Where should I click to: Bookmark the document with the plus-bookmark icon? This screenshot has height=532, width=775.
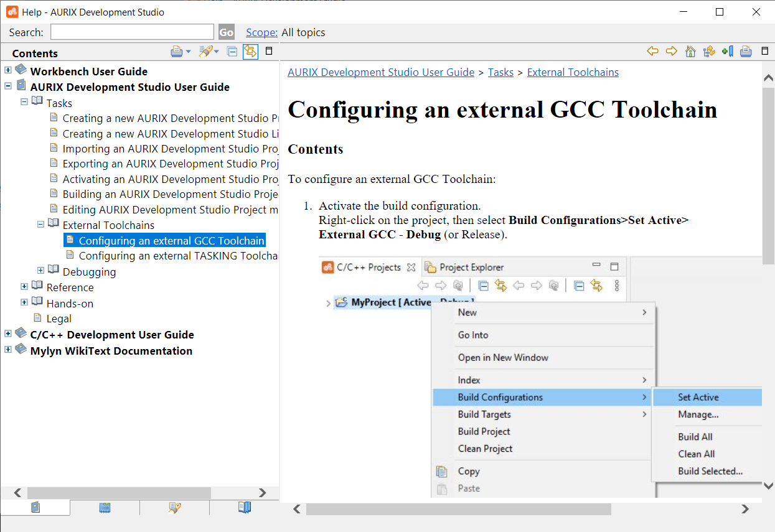[727, 52]
